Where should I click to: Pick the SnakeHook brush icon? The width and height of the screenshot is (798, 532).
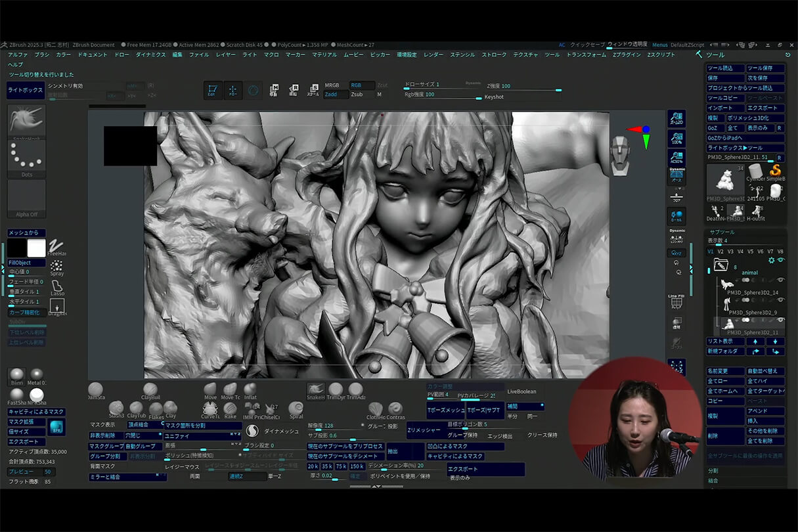point(315,390)
